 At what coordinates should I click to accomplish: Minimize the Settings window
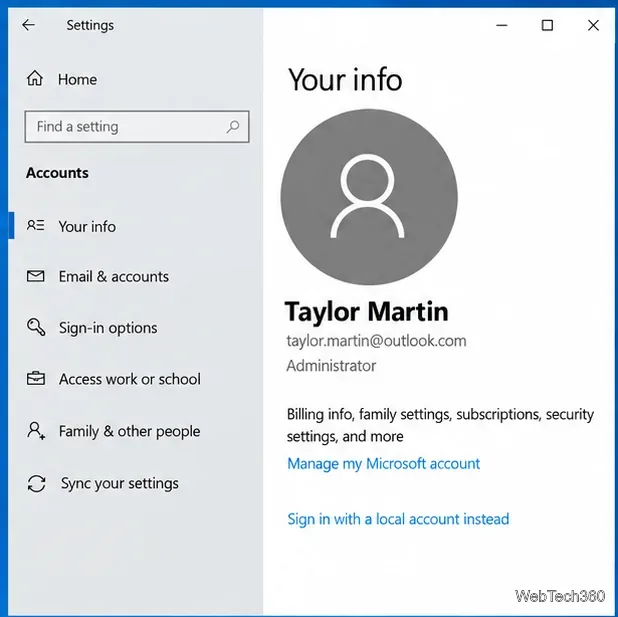(502, 25)
